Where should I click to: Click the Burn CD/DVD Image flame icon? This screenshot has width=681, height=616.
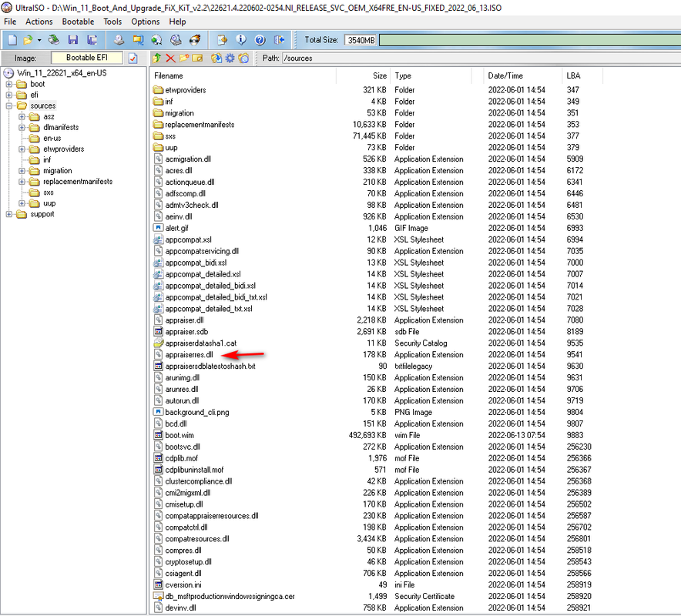195,40
